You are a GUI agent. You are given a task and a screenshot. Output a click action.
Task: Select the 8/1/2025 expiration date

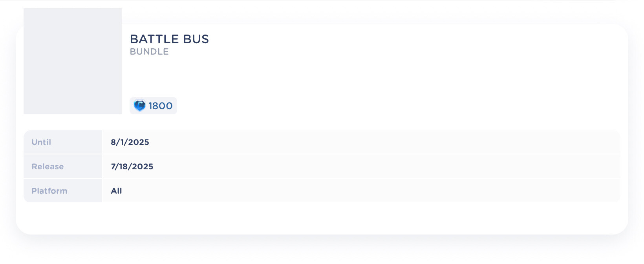pos(130,142)
